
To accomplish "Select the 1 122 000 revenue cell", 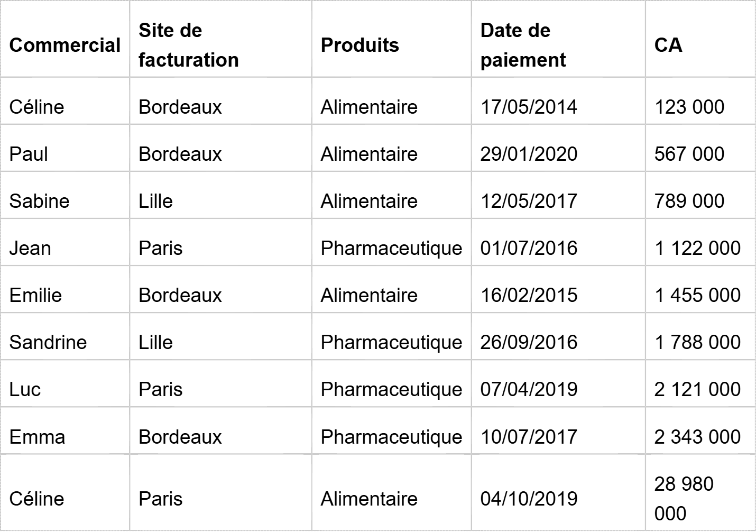I will [697, 248].
